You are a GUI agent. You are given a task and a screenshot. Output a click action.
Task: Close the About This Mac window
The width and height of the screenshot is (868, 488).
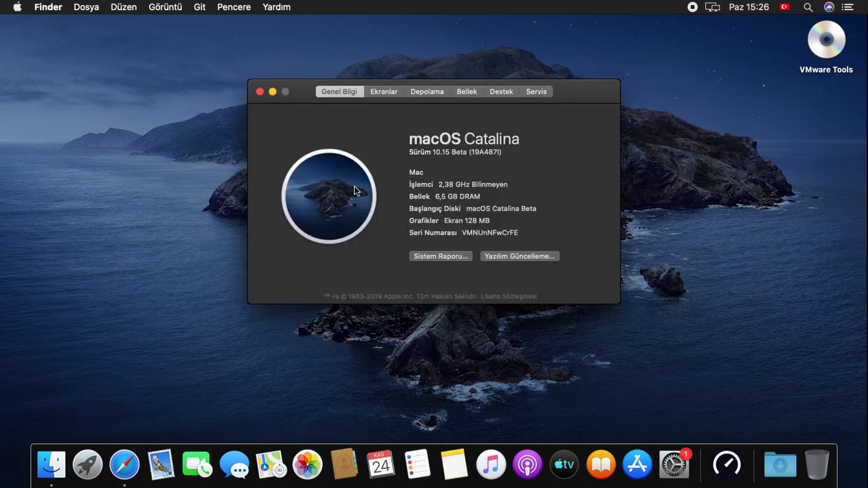(260, 91)
